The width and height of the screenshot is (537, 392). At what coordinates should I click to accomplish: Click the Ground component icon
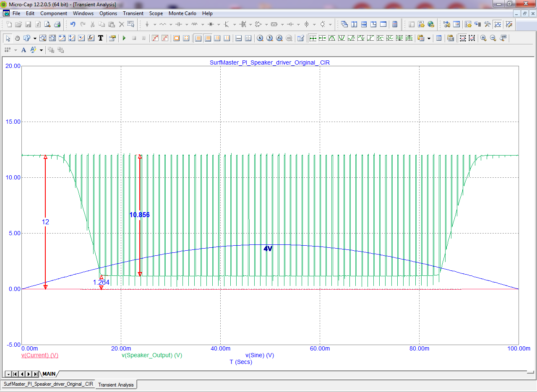[147, 24]
